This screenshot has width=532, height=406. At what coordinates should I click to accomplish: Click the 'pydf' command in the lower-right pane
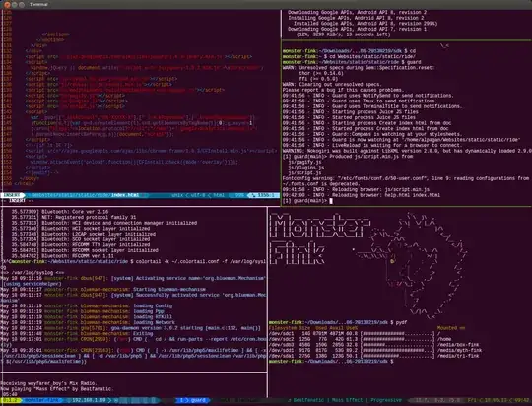tap(401, 322)
